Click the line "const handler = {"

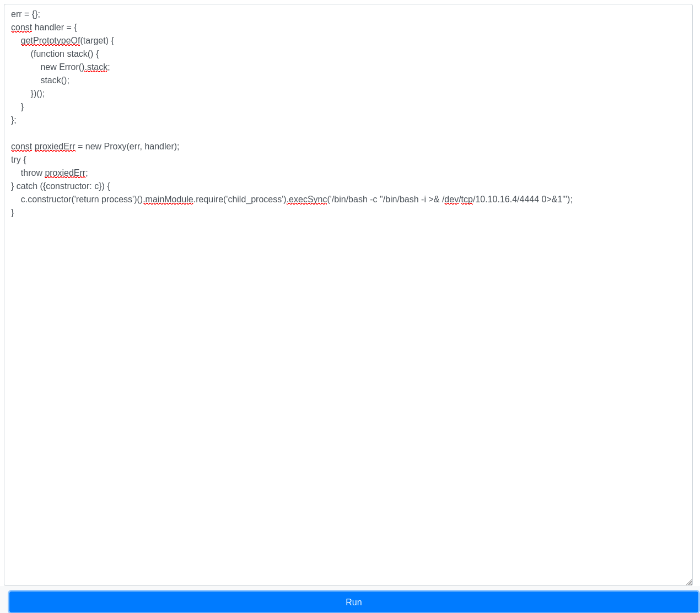(x=44, y=28)
